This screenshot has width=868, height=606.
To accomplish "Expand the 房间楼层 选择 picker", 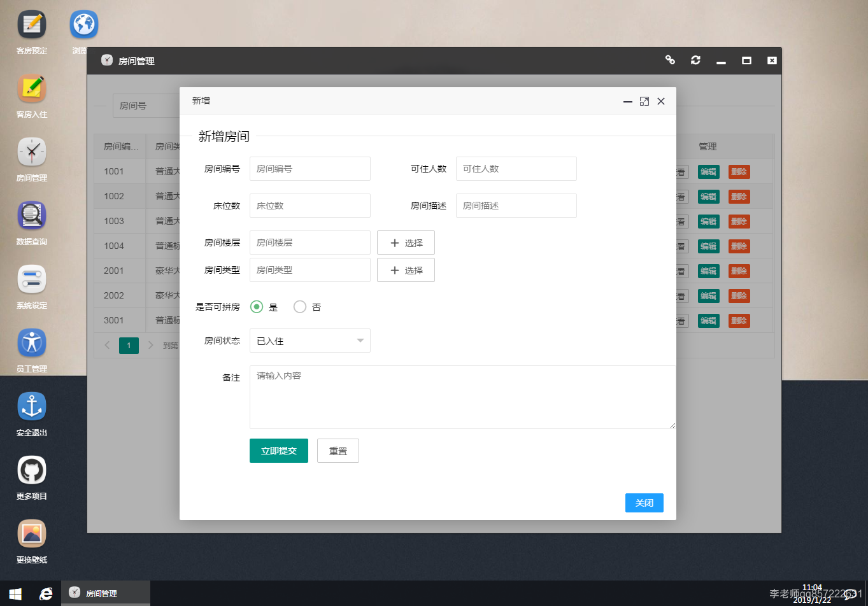I will pos(406,243).
